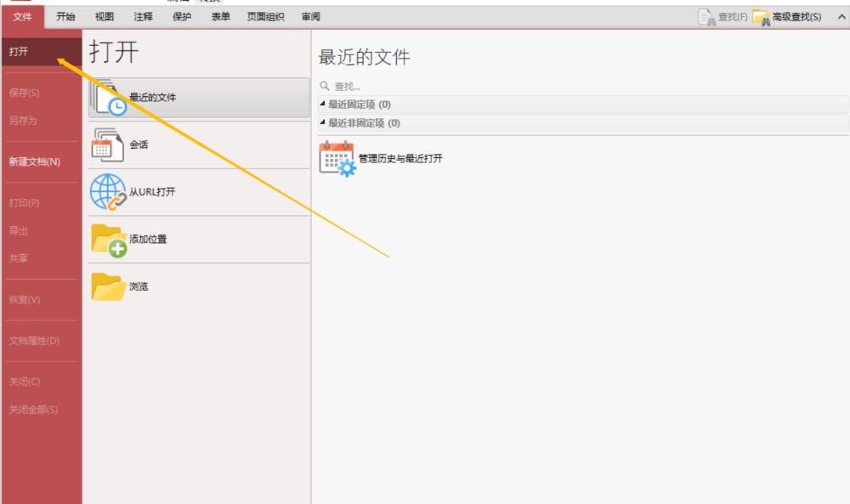
Task: Select 共享 in the sidebar
Action: pos(19,258)
